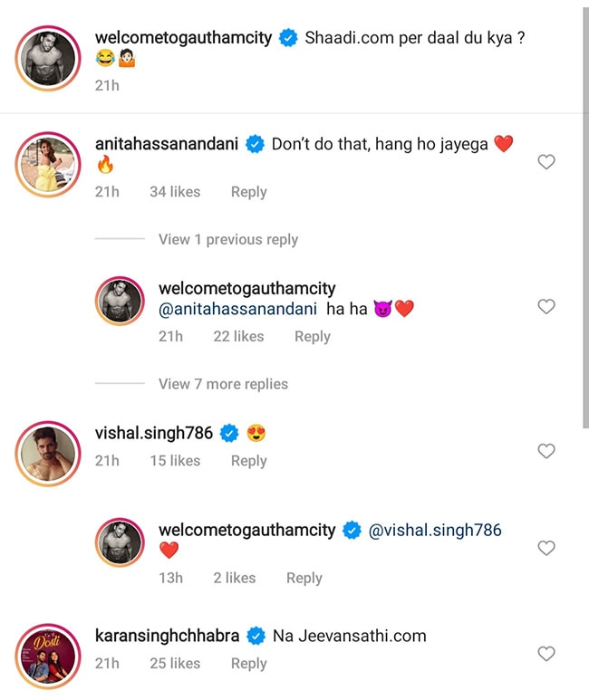This screenshot has width=589, height=700.
Task: Like the reply mentioning @vishal.singh786
Action: pyautogui.click(x=546, y=548)
